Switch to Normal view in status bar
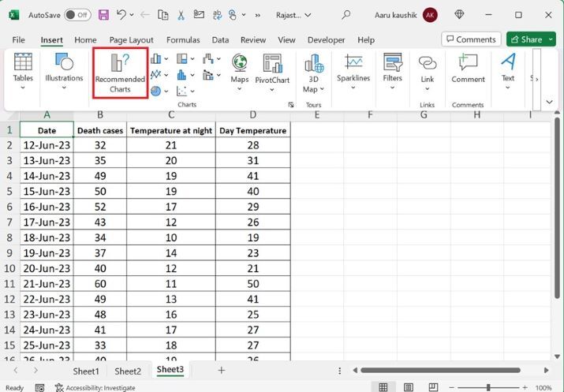 coord(383,387)
